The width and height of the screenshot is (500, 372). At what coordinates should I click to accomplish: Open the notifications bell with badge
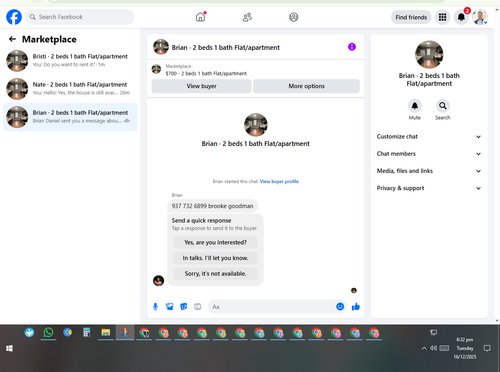pos(461,17)
